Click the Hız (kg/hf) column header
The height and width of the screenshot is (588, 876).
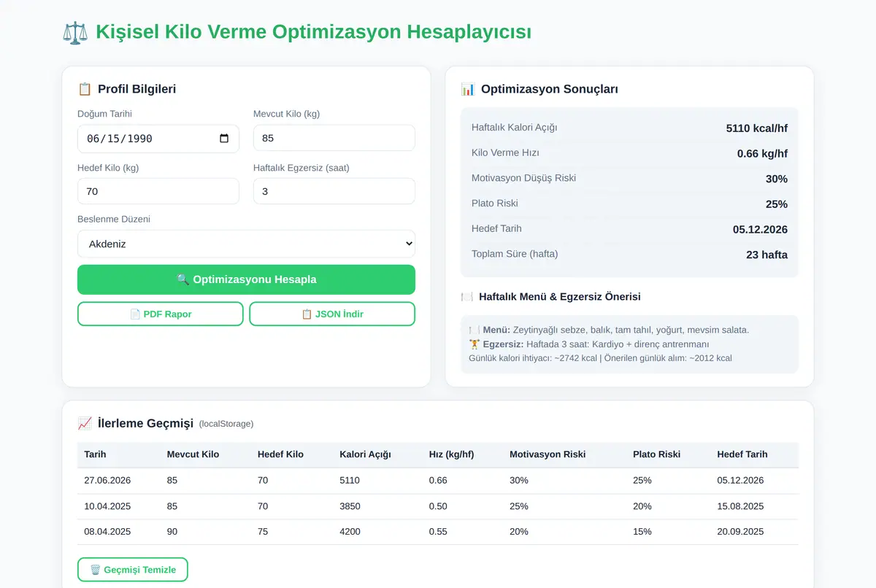tap(451, 454)
